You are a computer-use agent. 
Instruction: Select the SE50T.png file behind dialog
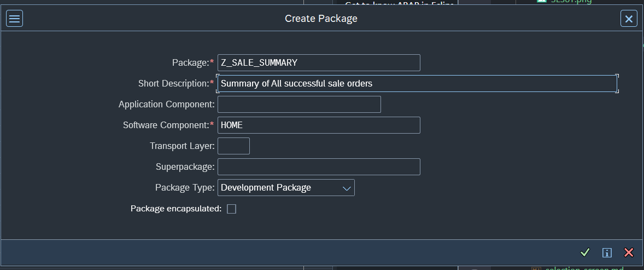coord(571,2)
